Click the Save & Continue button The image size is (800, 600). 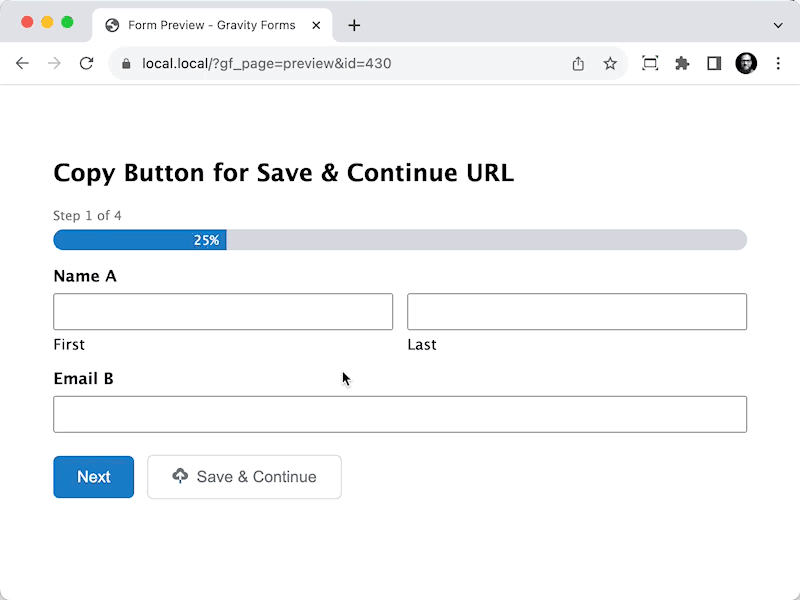pyautogui.click(x=244, y=477)
